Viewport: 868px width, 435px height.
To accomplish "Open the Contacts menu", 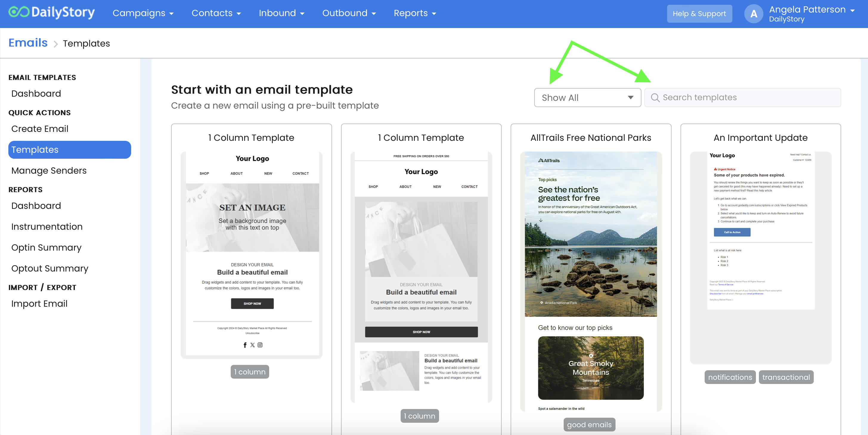I will [216, 13].
